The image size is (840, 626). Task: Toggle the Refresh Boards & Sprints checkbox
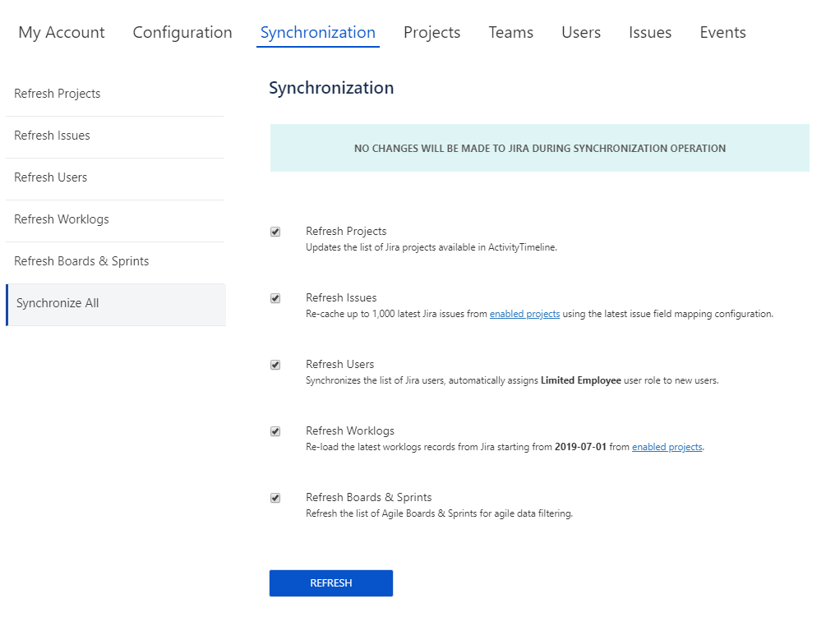click(x=275, y=499)
